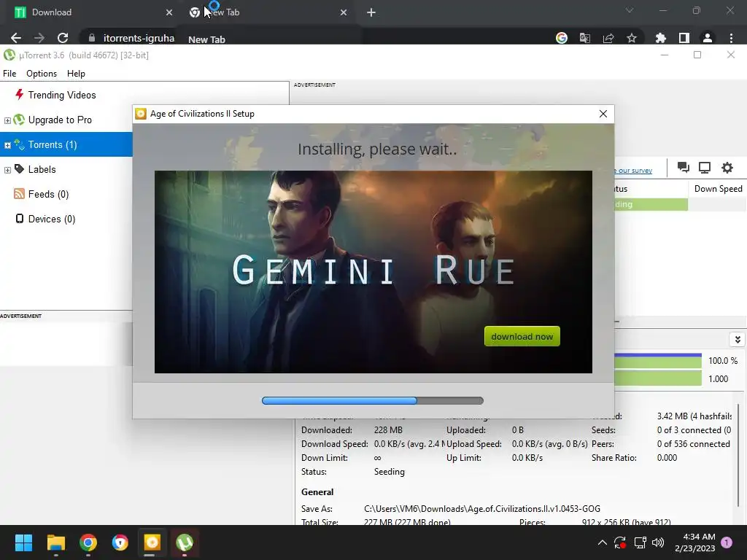This screenshot has height=560, width=747.
Task: Open the Chrome profile avatar
Action: pos(708,38)
